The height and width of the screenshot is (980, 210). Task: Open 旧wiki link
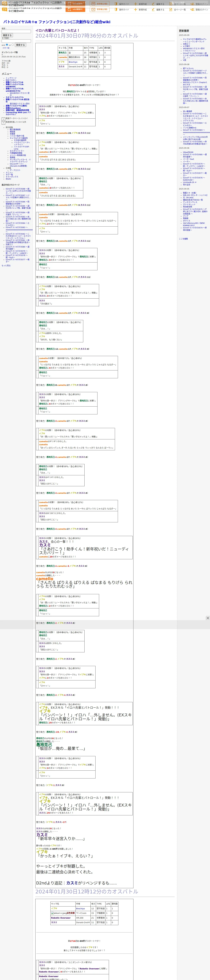pyautogui.click(x=8, y=179)
